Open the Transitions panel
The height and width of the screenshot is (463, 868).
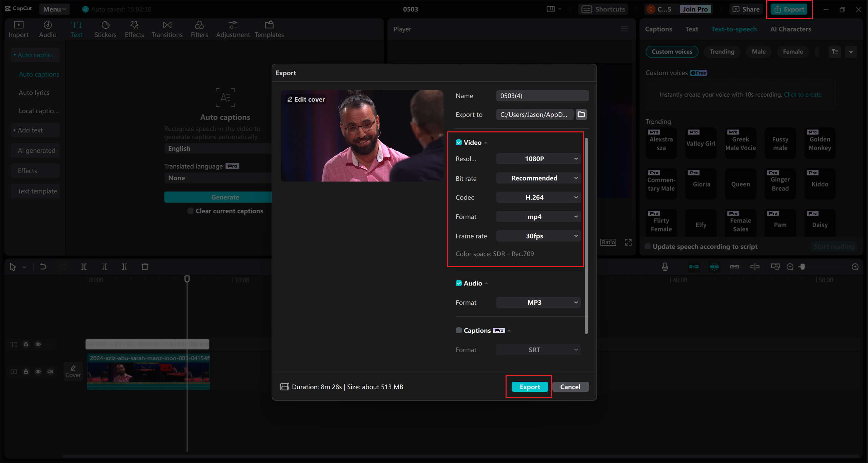(x=167, y=29)
